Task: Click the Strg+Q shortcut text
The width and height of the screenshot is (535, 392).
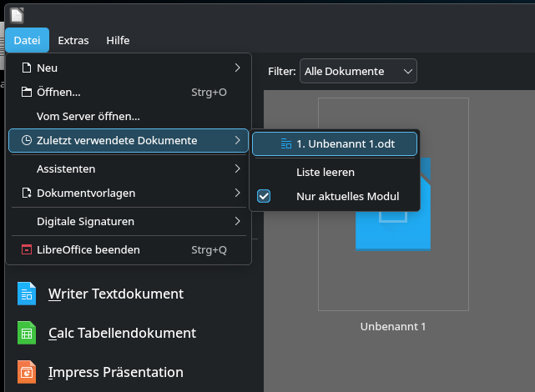Action: [209, 250]
